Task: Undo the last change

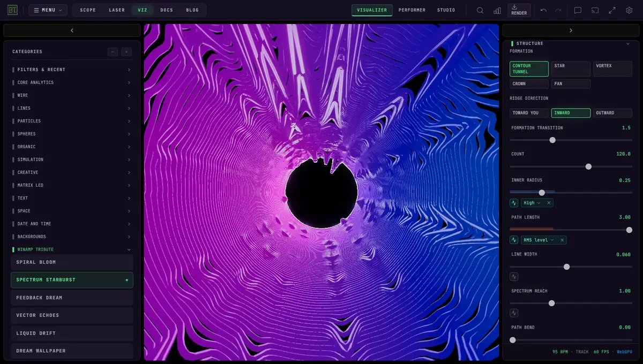Action: pos(543,10)
